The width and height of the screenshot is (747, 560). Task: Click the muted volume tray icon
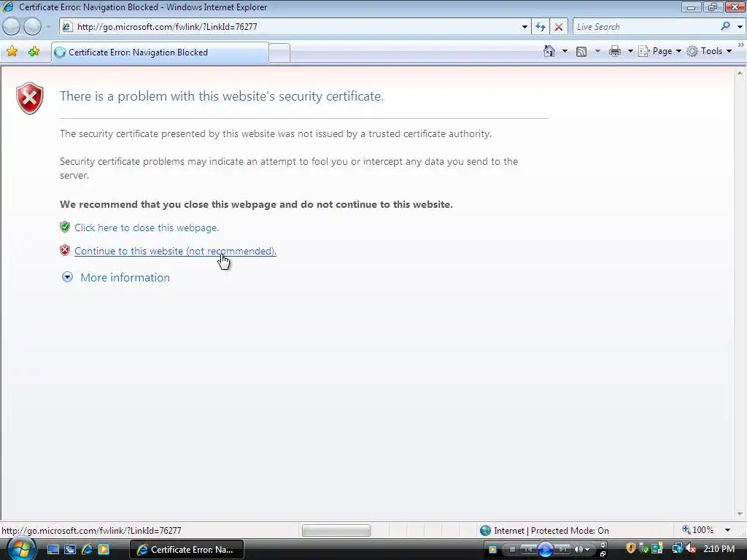click(x=691, y=549)
